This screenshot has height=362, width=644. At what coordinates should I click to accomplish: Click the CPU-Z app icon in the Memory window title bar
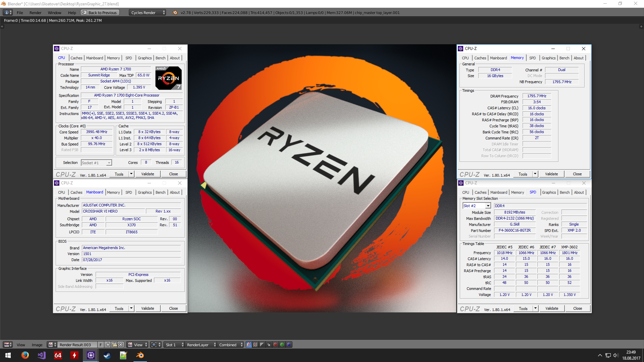coord(461,49)
